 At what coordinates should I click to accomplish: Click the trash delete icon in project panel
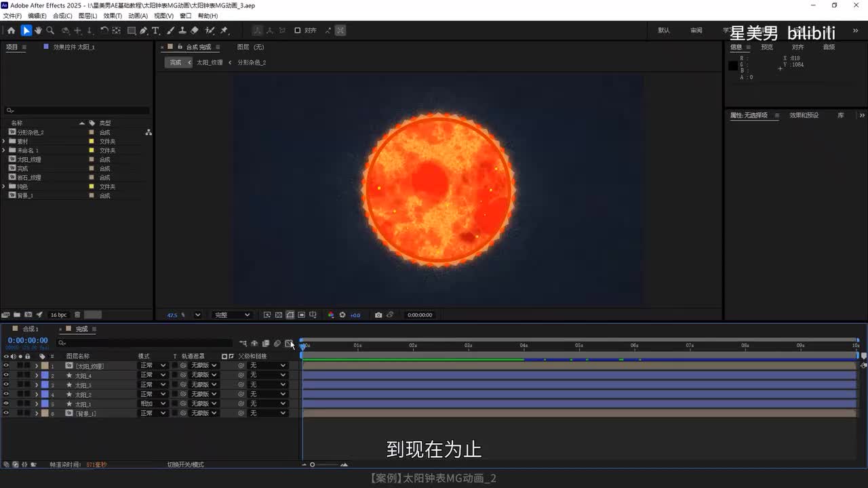tap(77, 315)
